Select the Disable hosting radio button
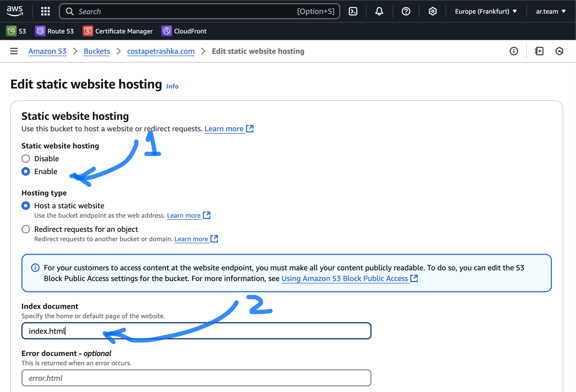 [26, 159]
